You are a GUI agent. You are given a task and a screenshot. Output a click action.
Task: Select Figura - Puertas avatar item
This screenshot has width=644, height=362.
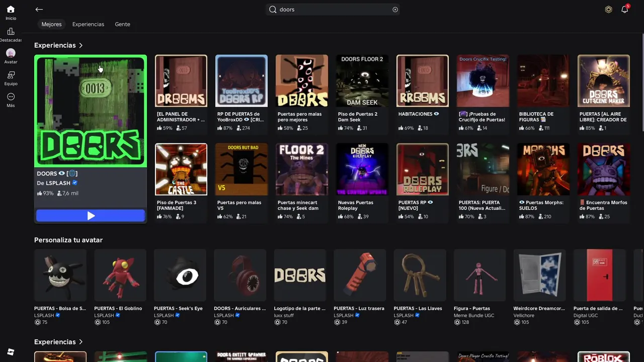click(x=480, y=288)
